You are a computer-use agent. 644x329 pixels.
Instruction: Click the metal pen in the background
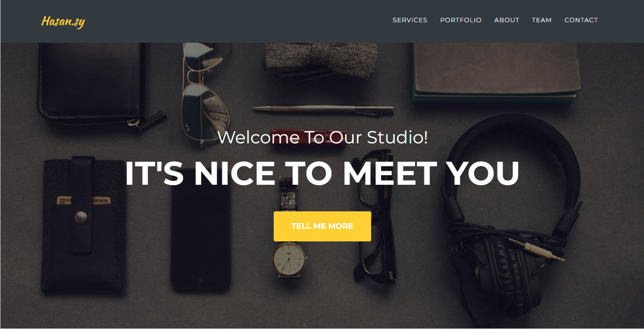(x=323, y=109)
